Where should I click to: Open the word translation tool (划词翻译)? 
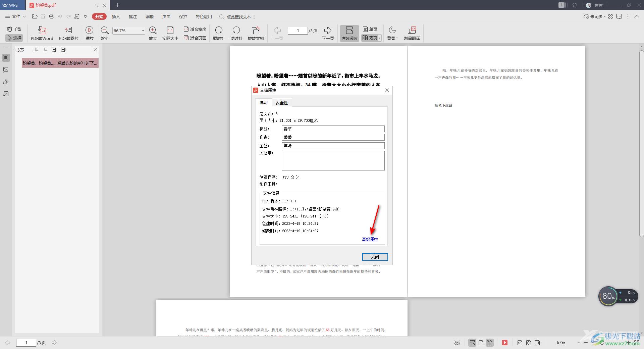pyautogui.click(x=412, y=34)
